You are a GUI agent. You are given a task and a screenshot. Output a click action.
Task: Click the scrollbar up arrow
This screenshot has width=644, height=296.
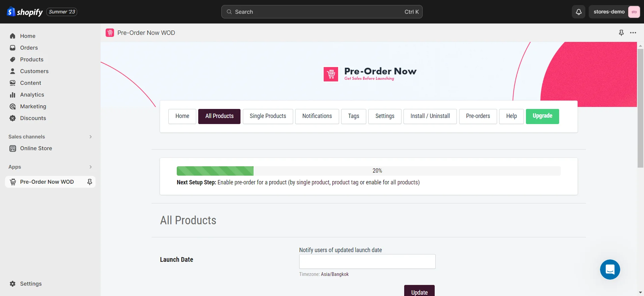coord(640,45)
